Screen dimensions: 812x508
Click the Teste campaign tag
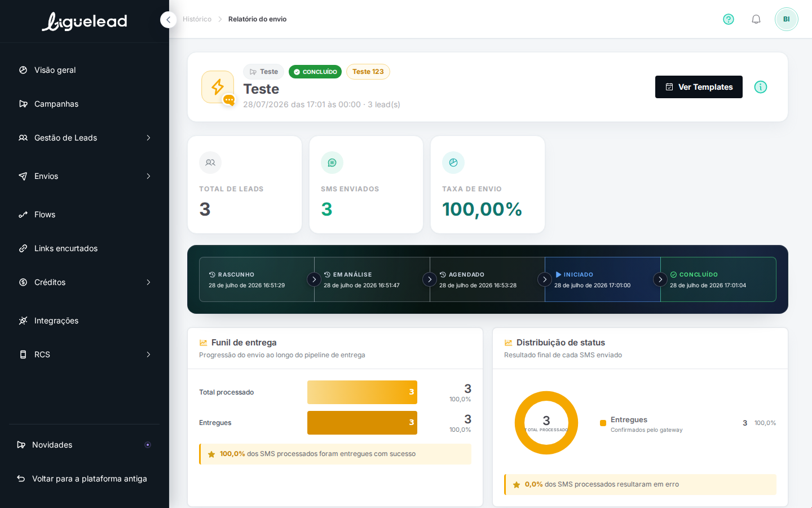coord(263,72)
